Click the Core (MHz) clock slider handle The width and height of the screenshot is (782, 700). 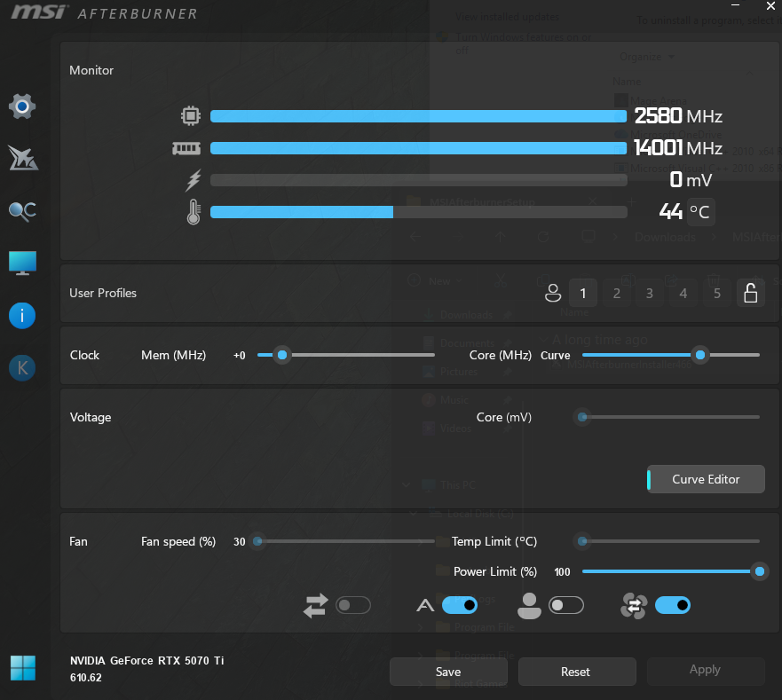[x=700, y=355]
